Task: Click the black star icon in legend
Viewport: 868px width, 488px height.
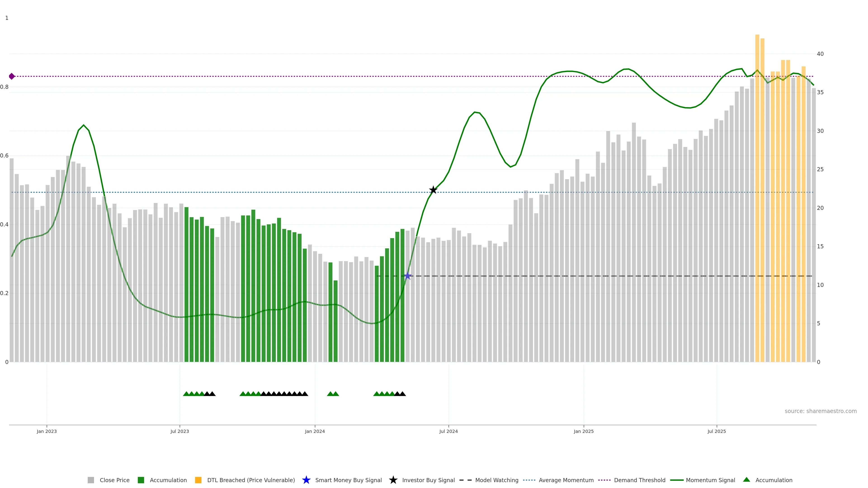Action: [393, 480]
